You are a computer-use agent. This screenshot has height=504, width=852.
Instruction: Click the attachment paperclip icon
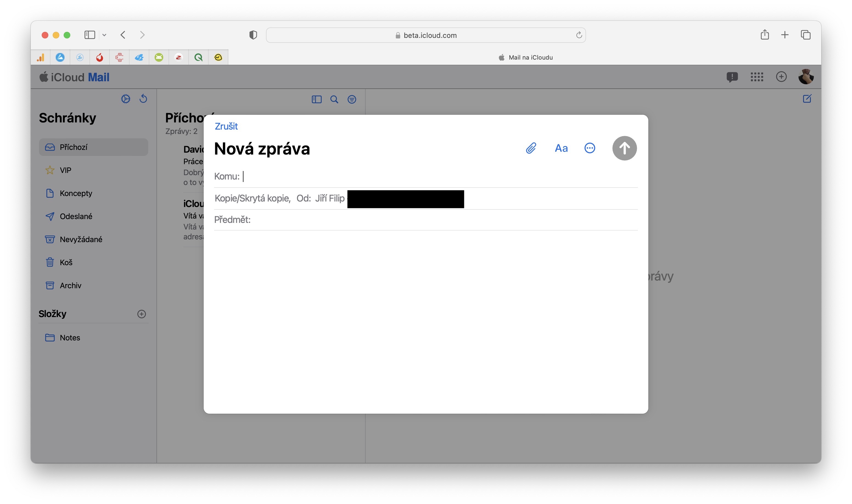[x=531, y=148]
